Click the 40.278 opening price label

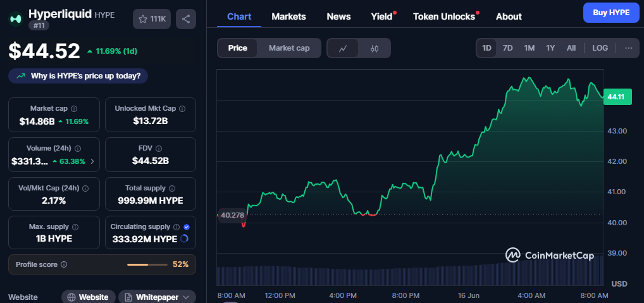tap(232, 214)
